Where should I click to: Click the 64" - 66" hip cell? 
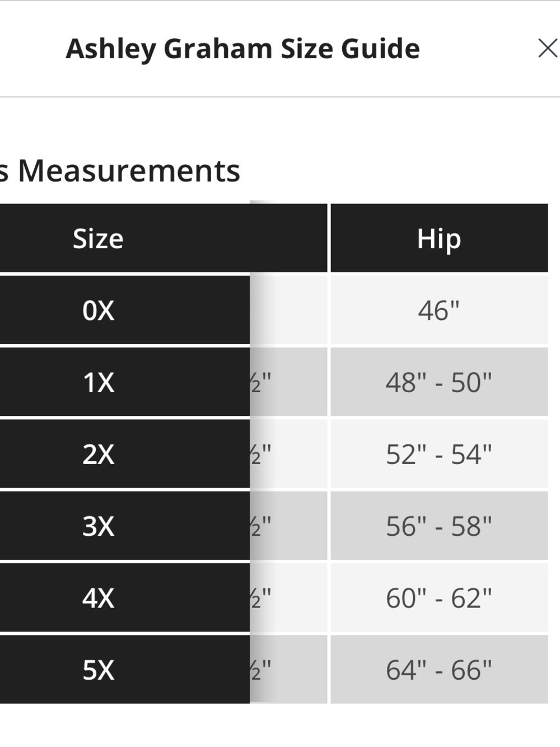(439, 670)
